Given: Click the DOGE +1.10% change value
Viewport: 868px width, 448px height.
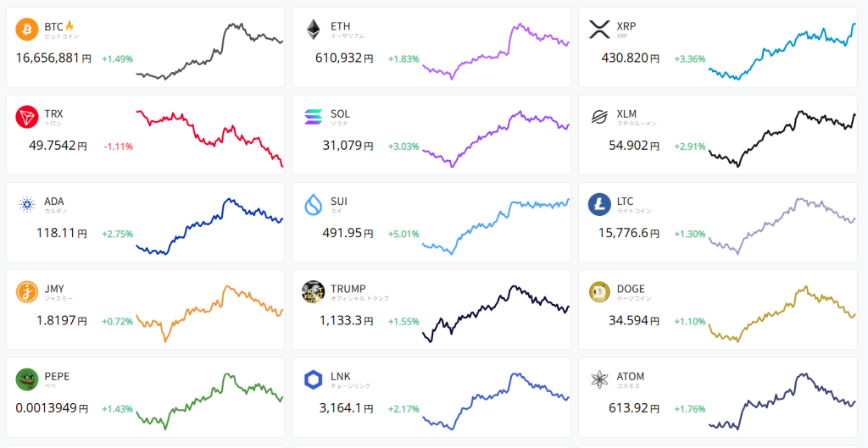Looking at the screenshot, I should click(x=690, y=321).
